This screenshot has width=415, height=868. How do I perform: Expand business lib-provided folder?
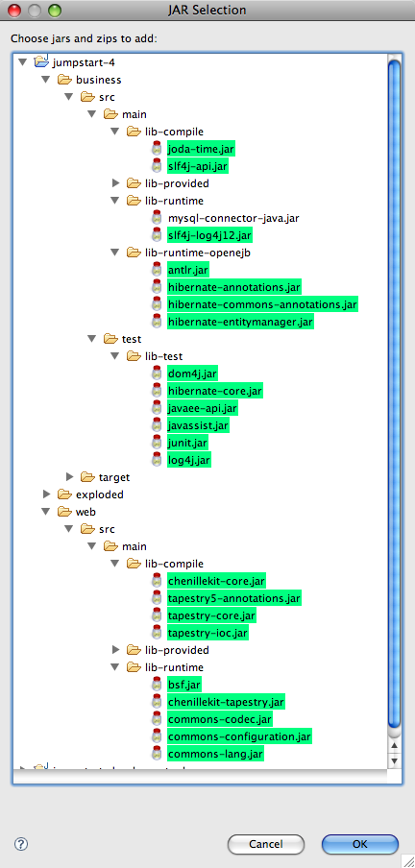(115, 182)
